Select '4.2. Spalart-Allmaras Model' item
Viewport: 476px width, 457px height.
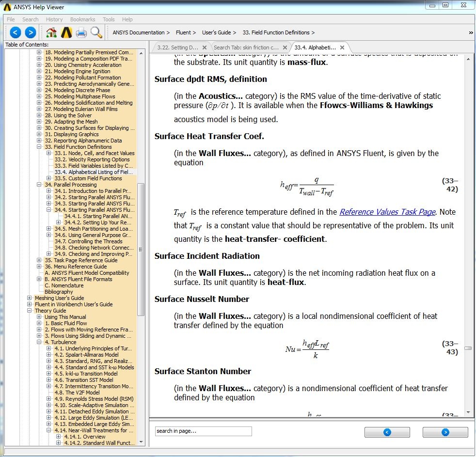click(x=86, y=355)
